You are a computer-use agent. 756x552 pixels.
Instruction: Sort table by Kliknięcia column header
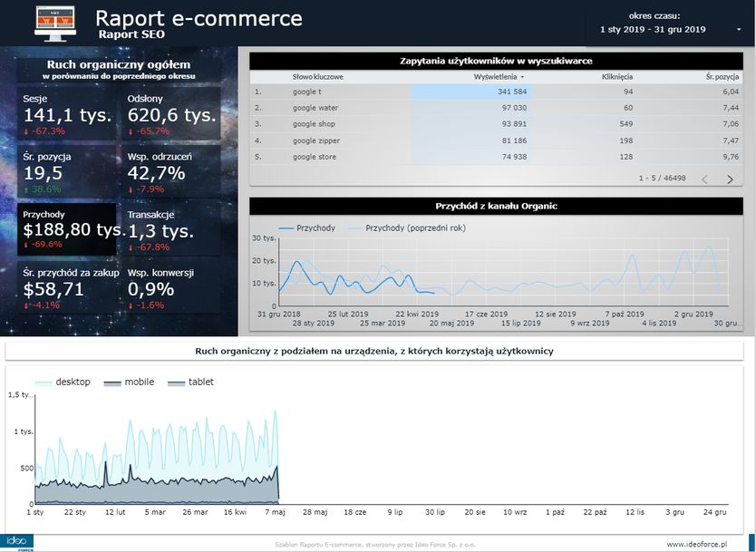click(616, 77)
